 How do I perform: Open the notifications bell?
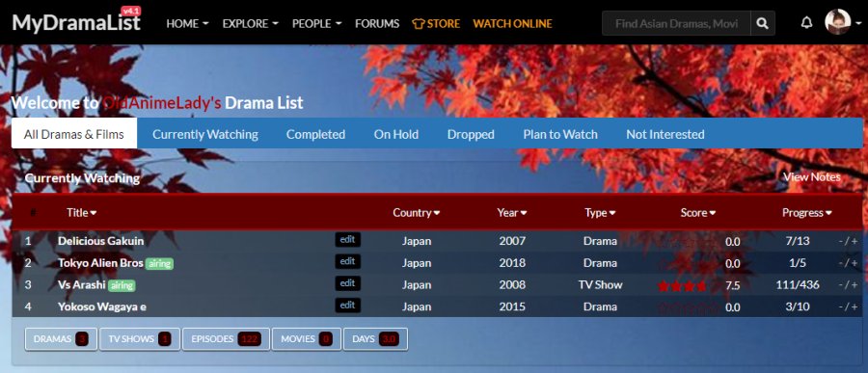[x=806, y=23]
